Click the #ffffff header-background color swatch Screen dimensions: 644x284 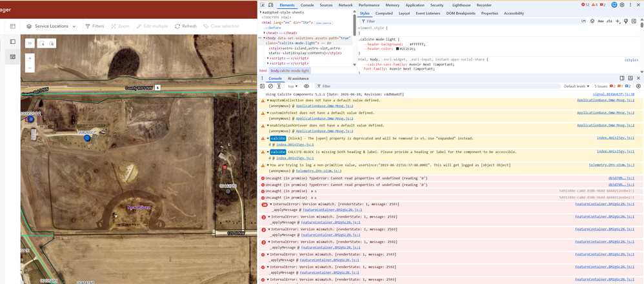(407, 44)
